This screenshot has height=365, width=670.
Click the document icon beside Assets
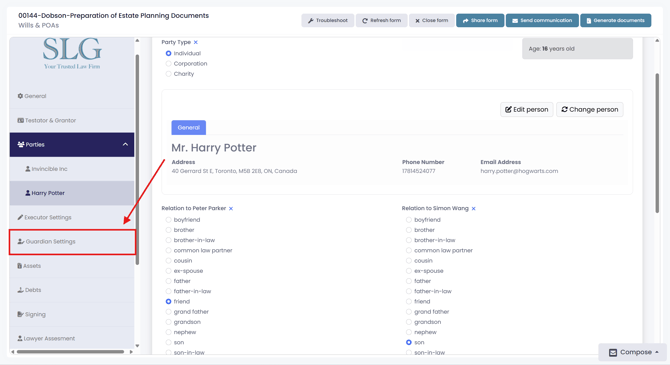click(19, 266)
